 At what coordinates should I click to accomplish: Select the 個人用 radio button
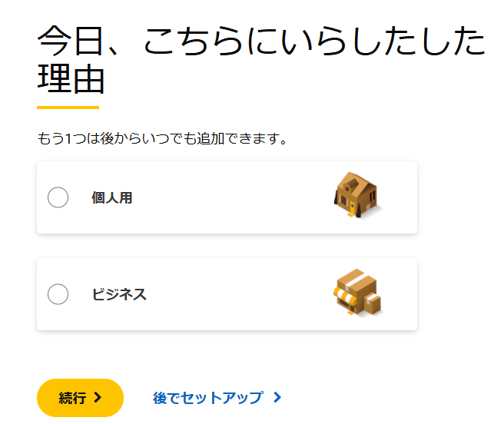[x=58, y=197]
